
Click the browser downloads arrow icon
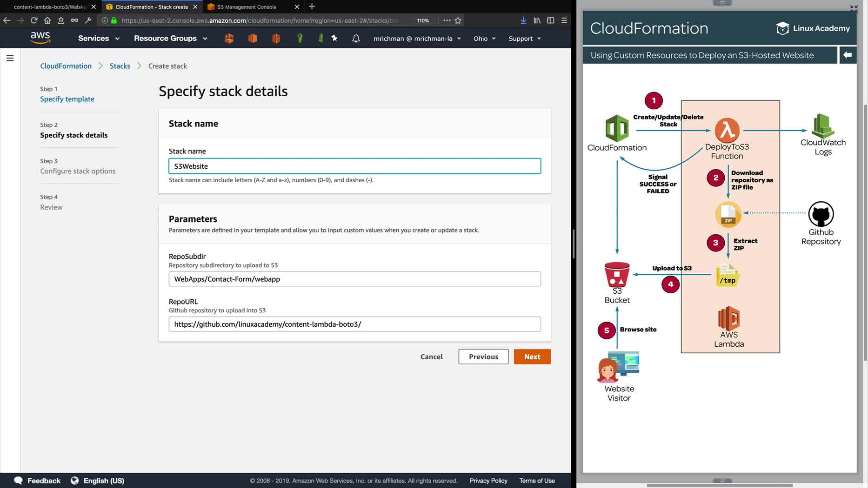[523, 20]
